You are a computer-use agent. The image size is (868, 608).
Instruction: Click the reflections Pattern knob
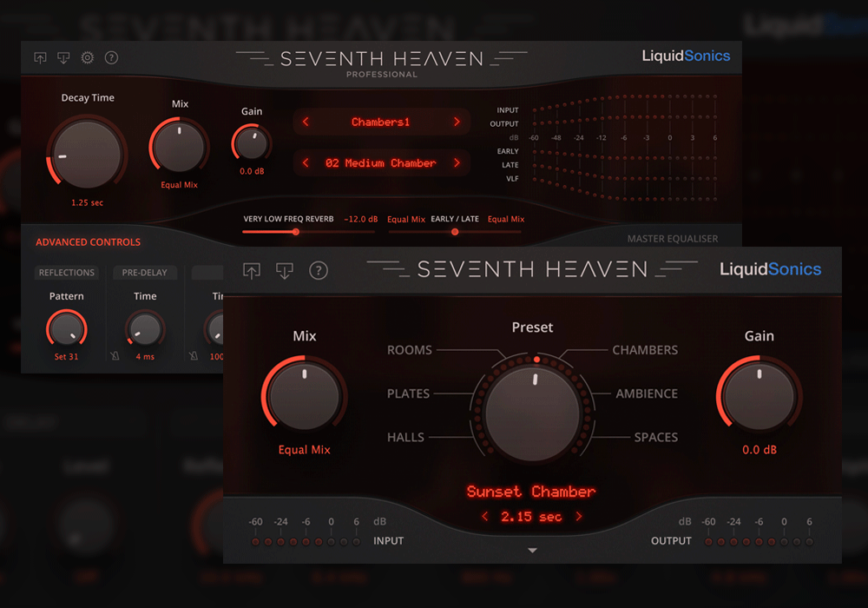coord(67,329)
